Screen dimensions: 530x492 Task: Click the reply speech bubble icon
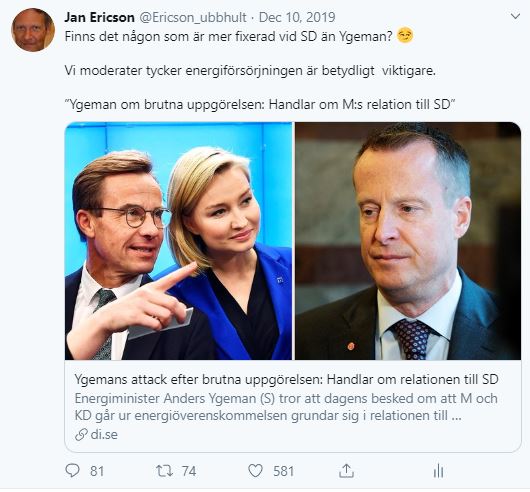[72, 470]
